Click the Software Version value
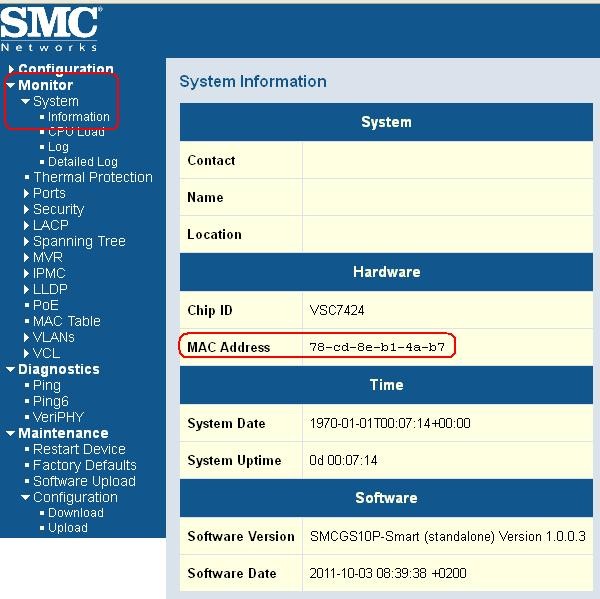The image size is (600, 599). point(448,537)
